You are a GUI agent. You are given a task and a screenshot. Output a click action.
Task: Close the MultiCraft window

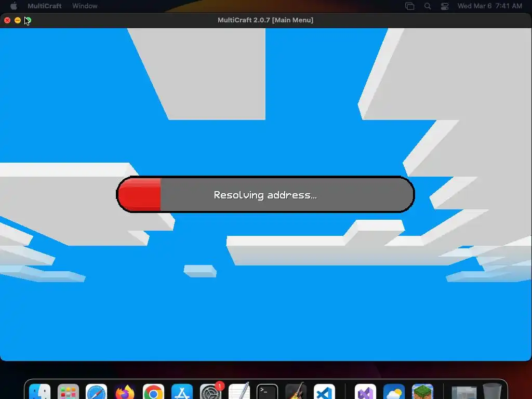point(7,20)
